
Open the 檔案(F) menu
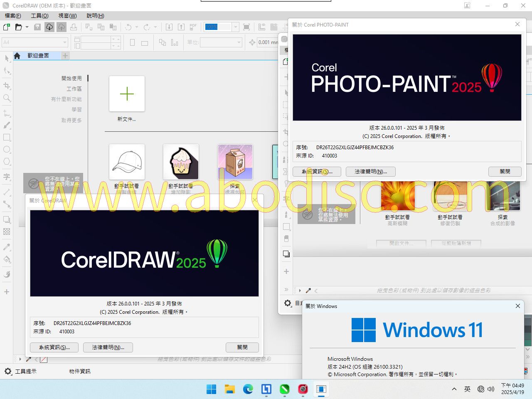point(13,16)
